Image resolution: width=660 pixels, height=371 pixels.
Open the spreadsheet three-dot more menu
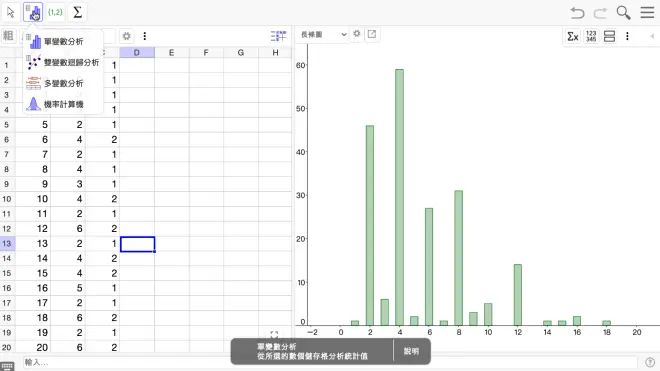(145, 36)
